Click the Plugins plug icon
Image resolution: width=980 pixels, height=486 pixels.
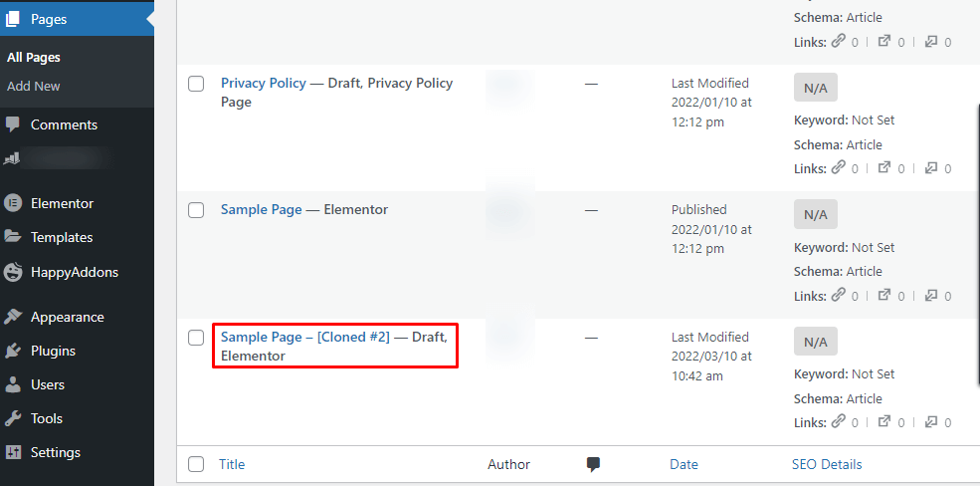tap(13, 351)
